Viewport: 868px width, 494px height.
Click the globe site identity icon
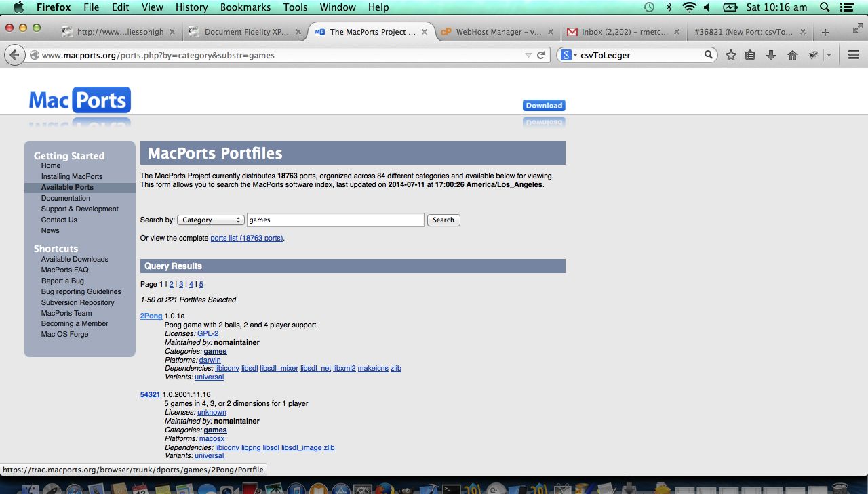pyautogui.click(x=34, y=56)
